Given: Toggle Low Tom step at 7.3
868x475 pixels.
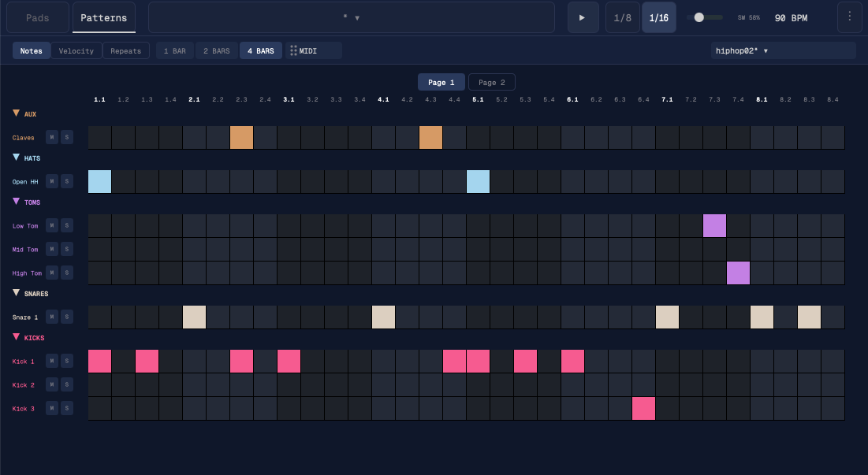Looking at the screenshot, I should (714, 226).
